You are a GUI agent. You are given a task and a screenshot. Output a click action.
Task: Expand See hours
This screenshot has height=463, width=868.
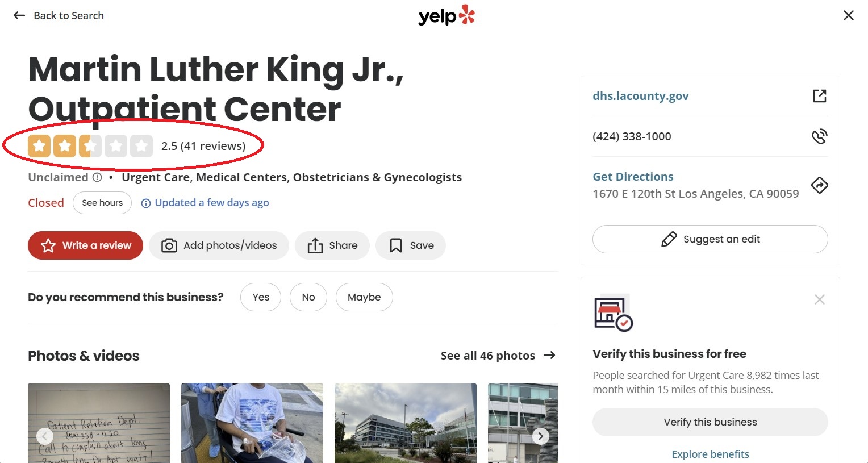102,203
